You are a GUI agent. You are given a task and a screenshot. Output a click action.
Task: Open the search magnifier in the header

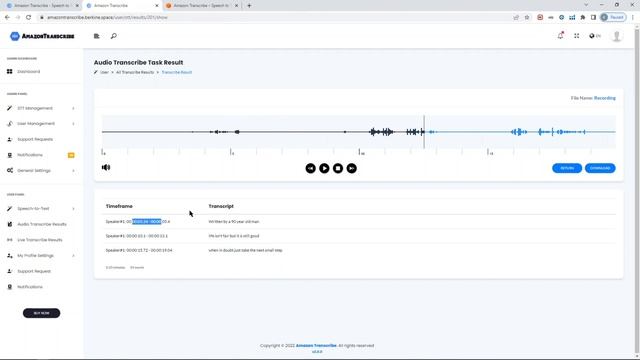point(113,36)
